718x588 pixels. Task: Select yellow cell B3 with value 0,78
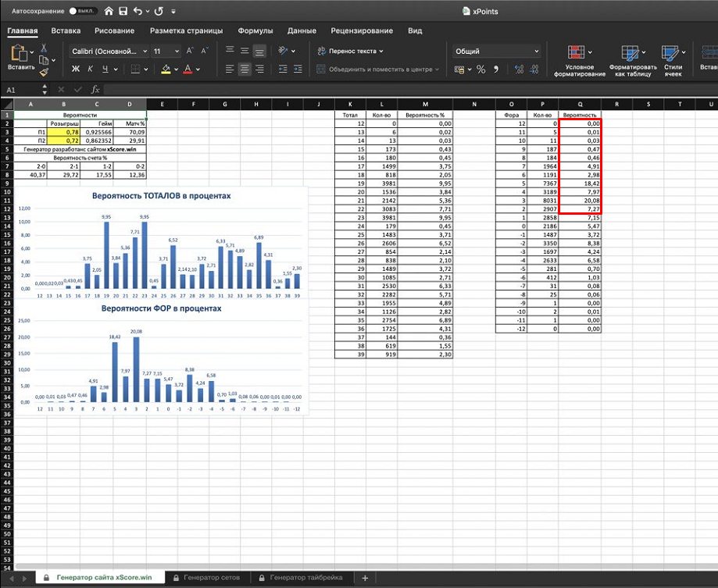(63, 132)
